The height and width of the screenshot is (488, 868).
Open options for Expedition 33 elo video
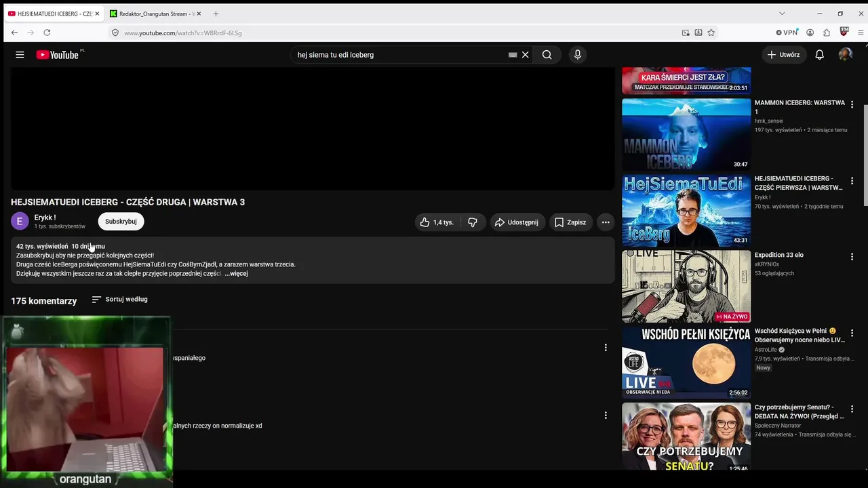(x=852, y=257)
